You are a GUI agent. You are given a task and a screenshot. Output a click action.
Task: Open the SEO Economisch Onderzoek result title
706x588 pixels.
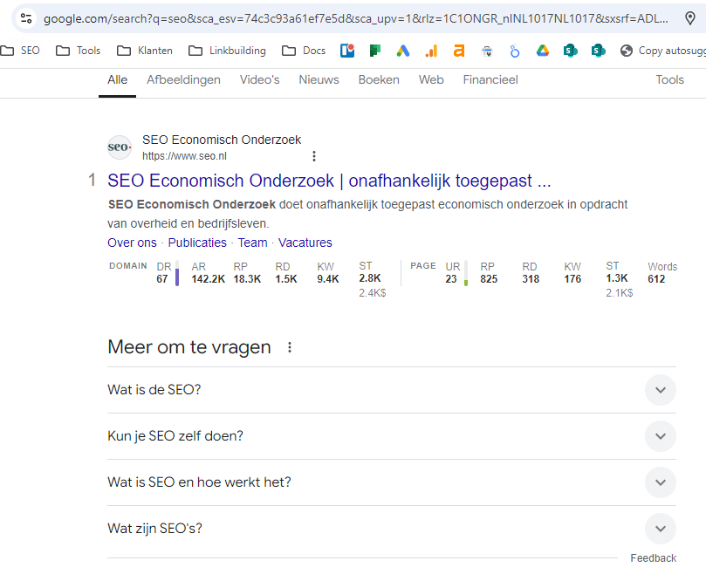(x=329, y=181)
